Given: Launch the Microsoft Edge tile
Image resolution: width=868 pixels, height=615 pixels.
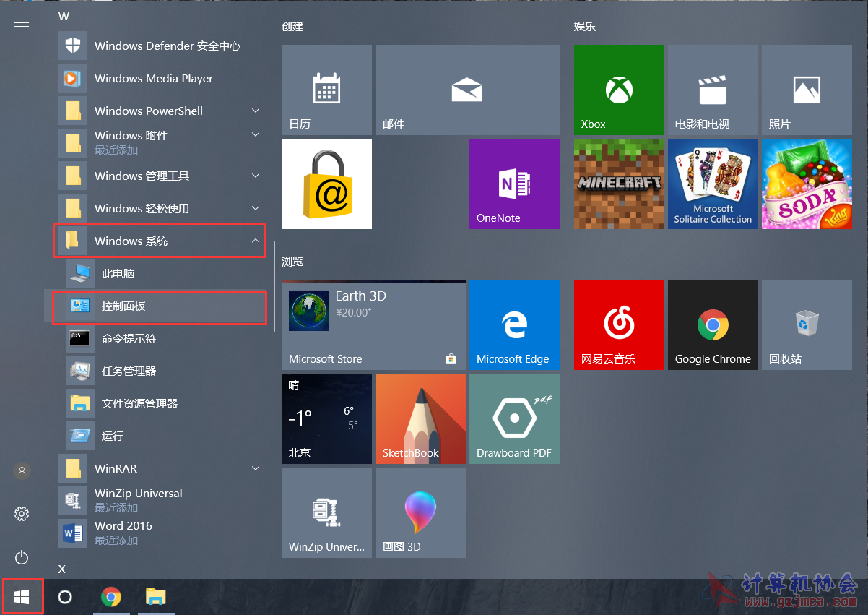Looking at the screenshot, I should (514, 324).
